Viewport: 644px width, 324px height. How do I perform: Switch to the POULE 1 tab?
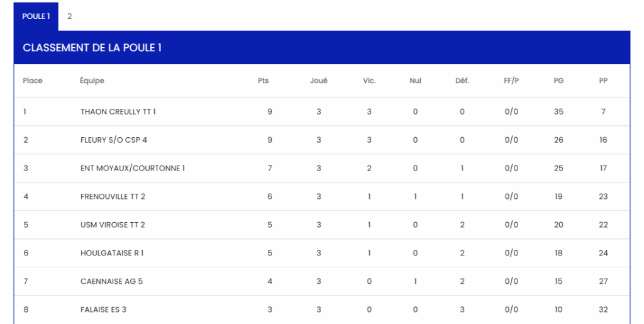click(x=36, y=16)
